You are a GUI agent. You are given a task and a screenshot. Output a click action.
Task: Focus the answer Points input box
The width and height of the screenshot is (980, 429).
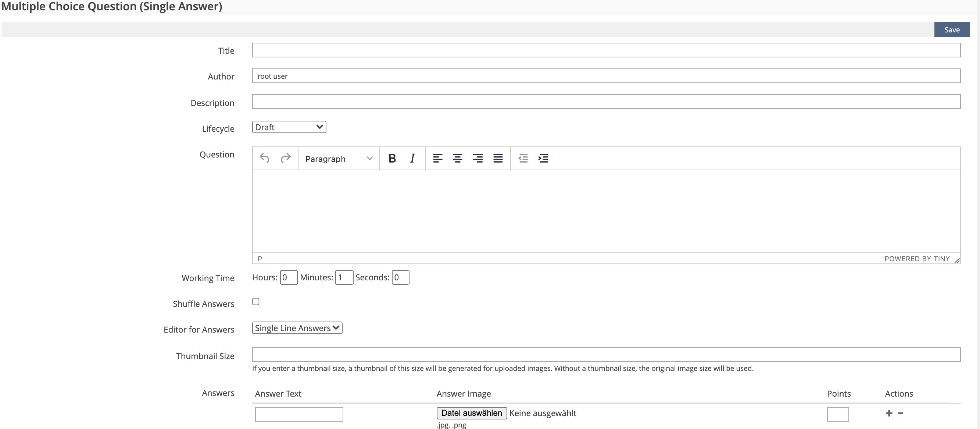(837, 414)
